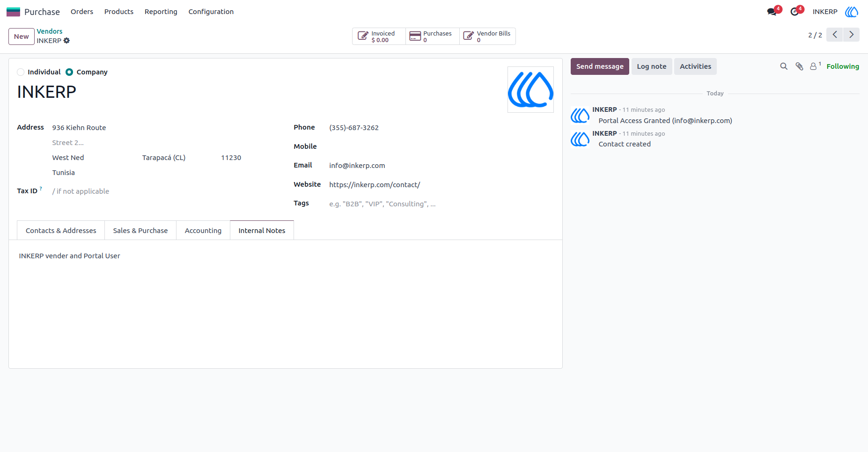Switch to Sales & Purchase tab
Image resolution: width=868 pixels, height=452 pixels.
pyautogui.click(x=140, y=231)
